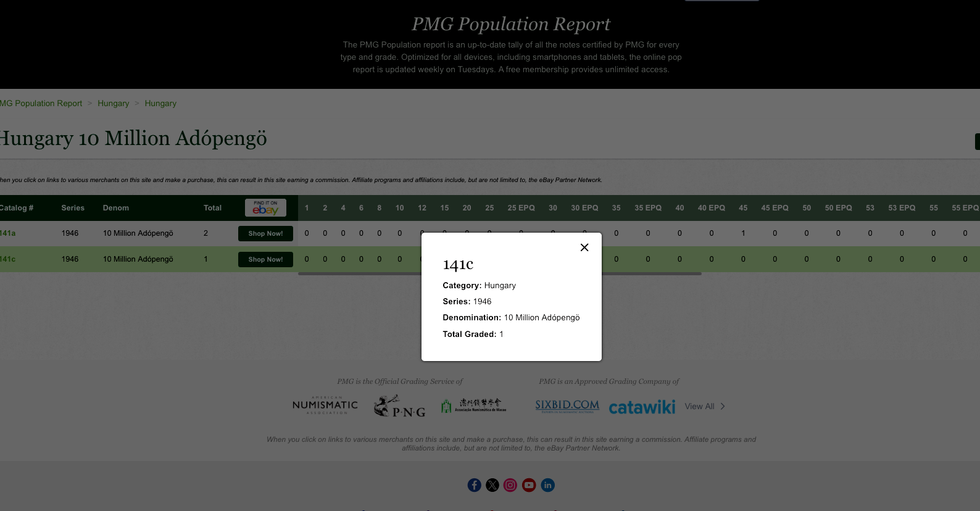Viewport: 980px width, 511px height.
Task: Click Shop Now for catalog 141c
Action: (x=265, y=259)
